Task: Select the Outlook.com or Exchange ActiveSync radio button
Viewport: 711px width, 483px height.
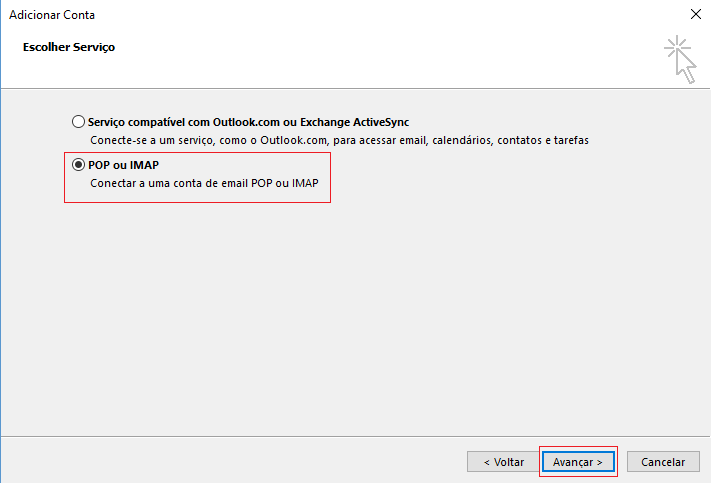Action: point(79,122)
